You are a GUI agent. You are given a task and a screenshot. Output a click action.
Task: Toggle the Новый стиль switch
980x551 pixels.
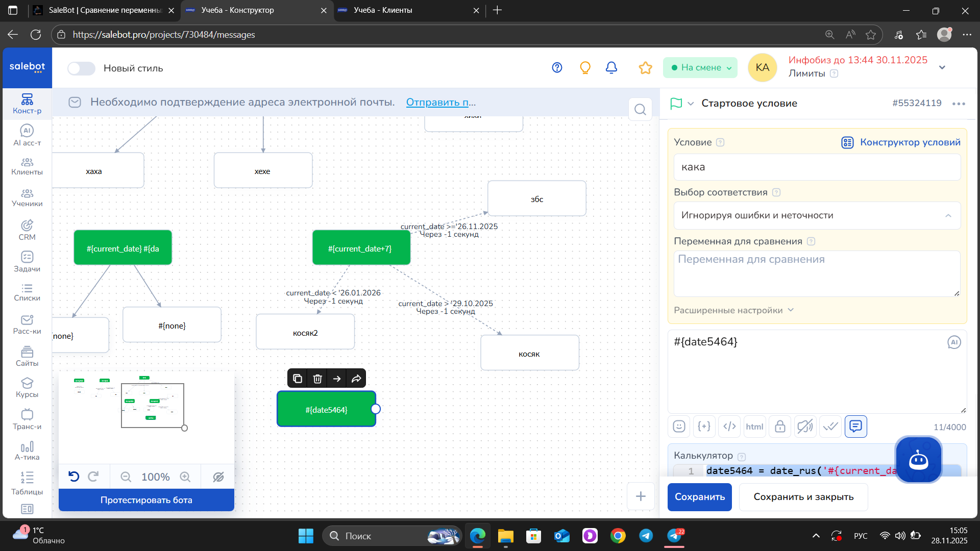coord(81,68)
